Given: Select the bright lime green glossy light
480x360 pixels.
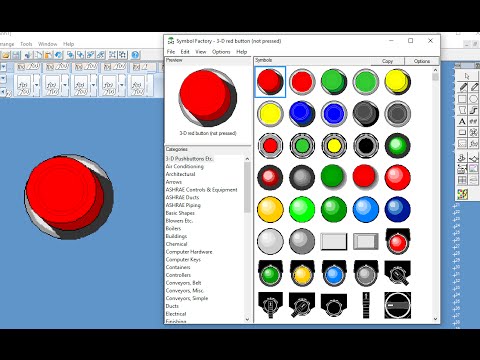Looking at the screenshot, I should (302, 209).
